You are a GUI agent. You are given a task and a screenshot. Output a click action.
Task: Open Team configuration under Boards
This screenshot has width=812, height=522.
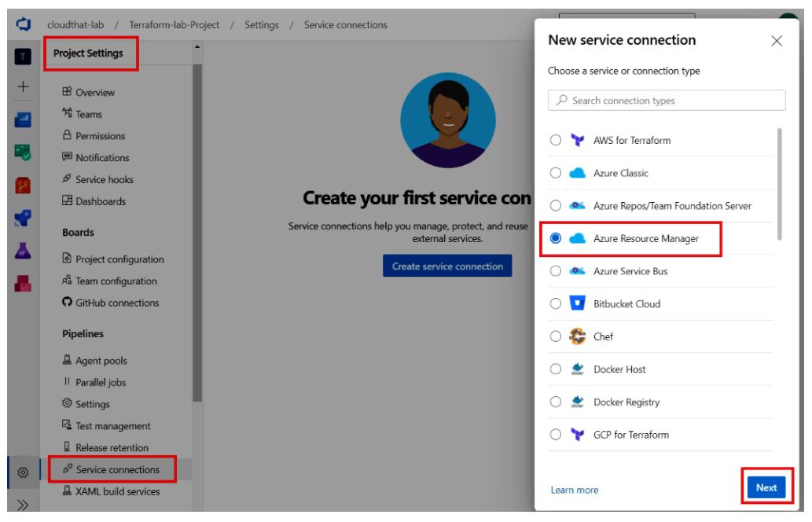[x=116, y=281]
